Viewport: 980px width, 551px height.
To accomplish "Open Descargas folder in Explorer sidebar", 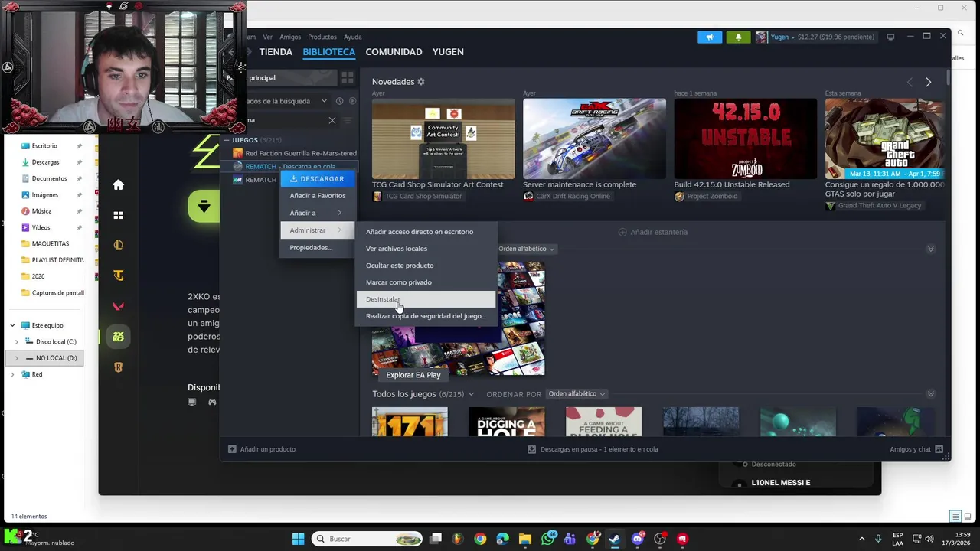I will 46,162.
